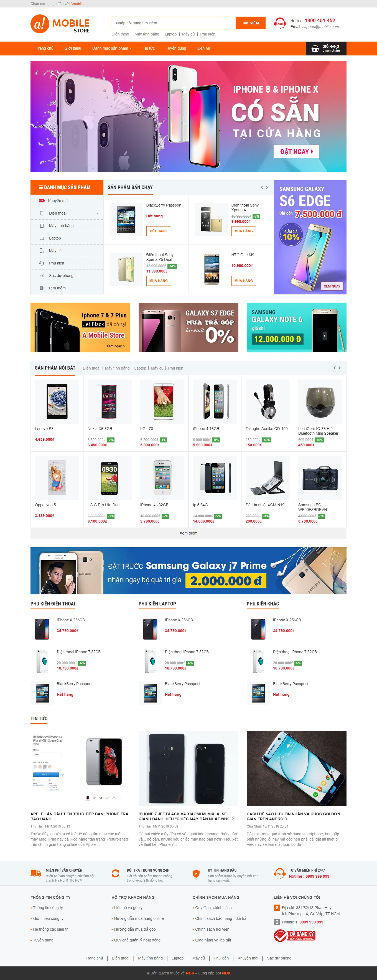
Task: Show previous items in Sản phẩm nổi bật
Action: click(334, 368)
